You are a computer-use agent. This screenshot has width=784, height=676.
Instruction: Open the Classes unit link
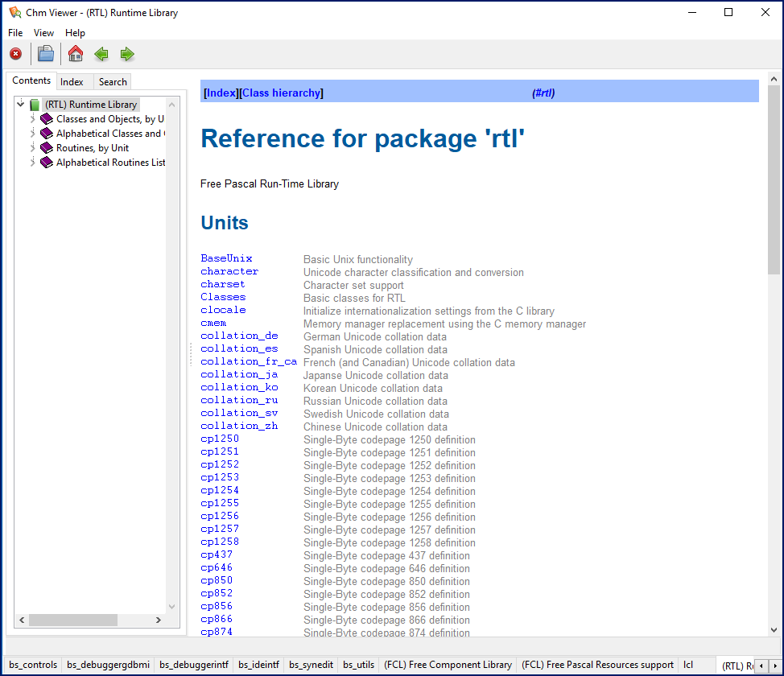223,297
